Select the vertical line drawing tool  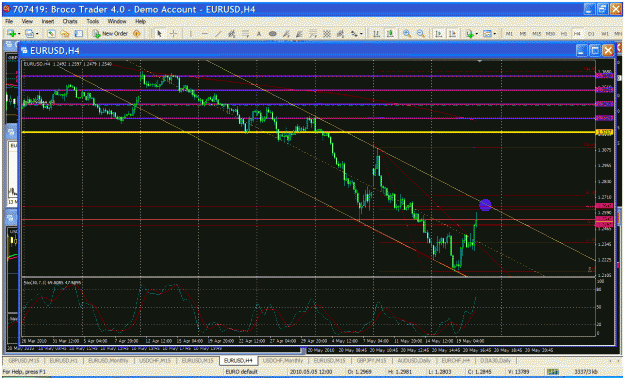191,34
